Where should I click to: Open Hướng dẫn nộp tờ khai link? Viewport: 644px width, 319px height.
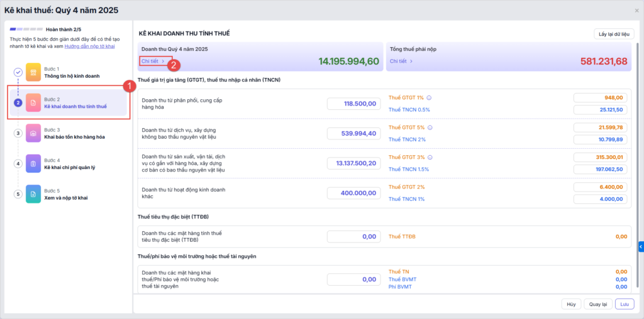click(89, 46)
